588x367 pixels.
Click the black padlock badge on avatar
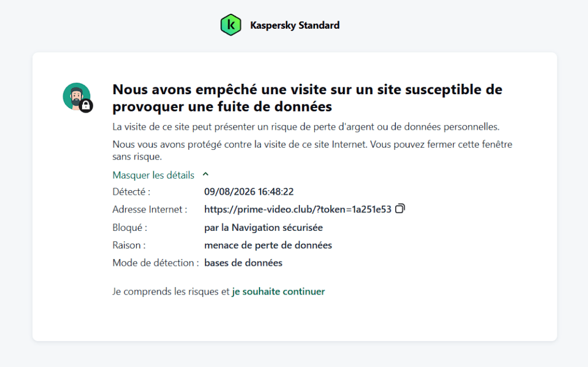coord(86,106)
